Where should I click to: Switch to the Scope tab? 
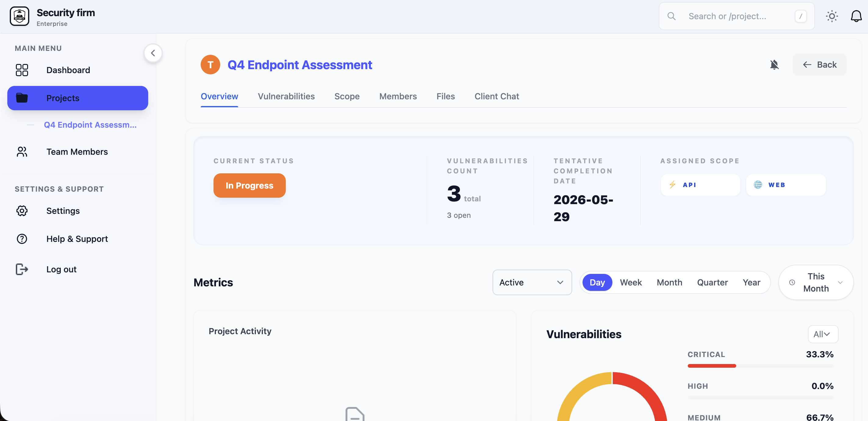[x=347, y=97]
